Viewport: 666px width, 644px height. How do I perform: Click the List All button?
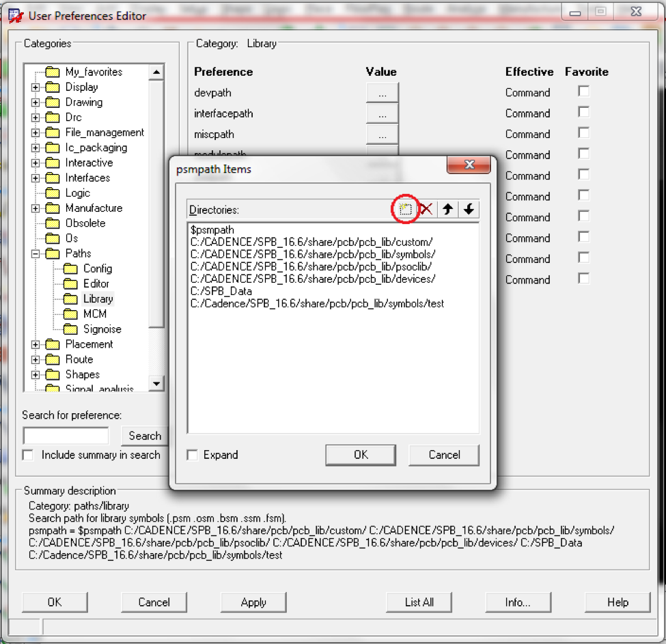(x=419, y=602)
